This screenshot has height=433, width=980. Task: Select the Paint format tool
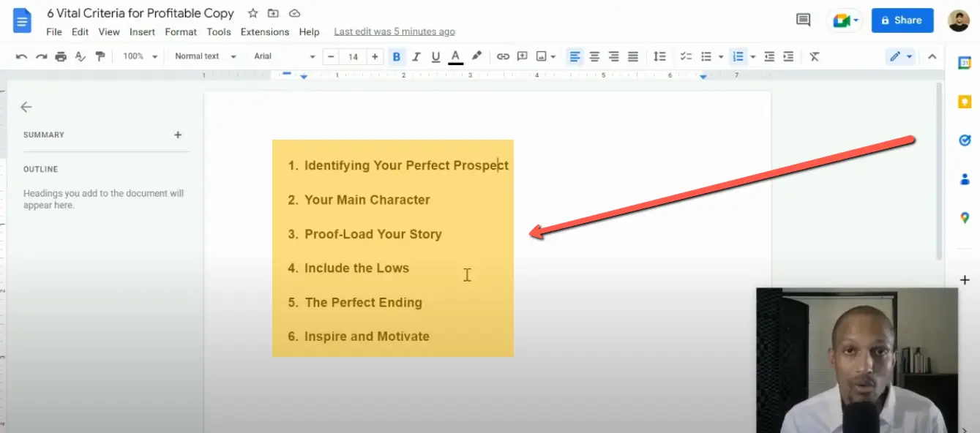100,56
